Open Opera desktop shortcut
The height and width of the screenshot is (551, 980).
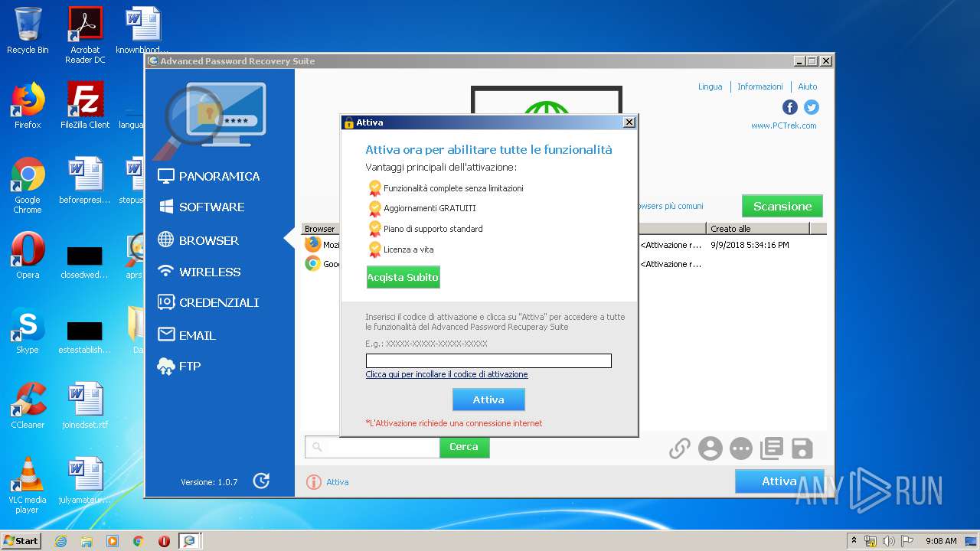[x=28, y=256]
